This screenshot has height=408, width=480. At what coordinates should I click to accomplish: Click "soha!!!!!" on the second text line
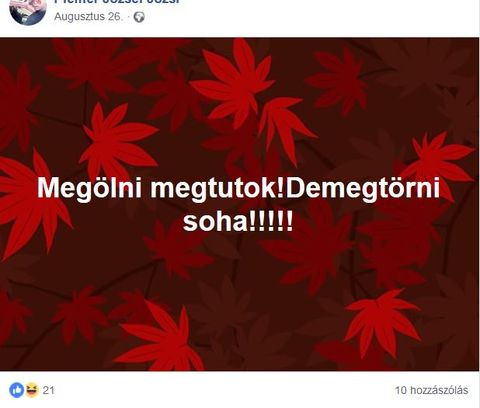[x=238, y=222]
